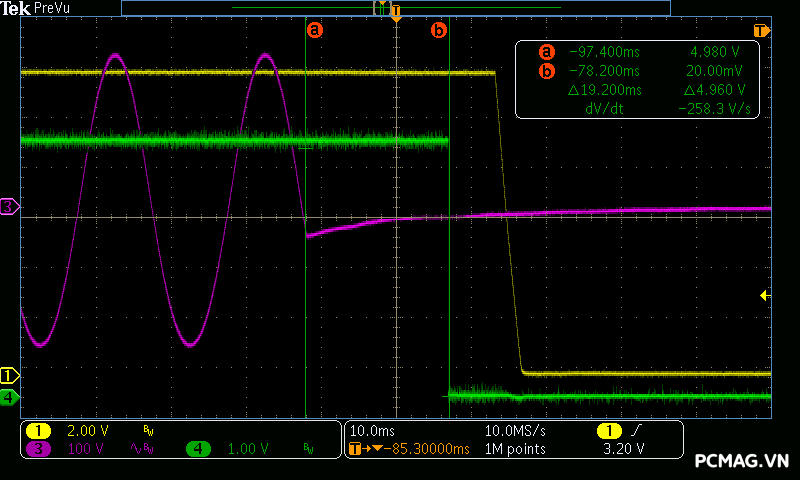Open the 1M points record length setting
This screenshot has width=800, height=480.
pyautogui.click(x=515, y=449)
